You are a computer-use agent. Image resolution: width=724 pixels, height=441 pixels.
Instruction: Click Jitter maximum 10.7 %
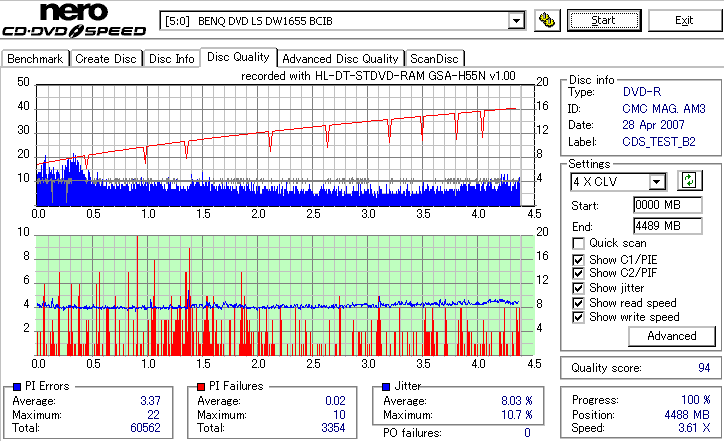pos(517,415)
